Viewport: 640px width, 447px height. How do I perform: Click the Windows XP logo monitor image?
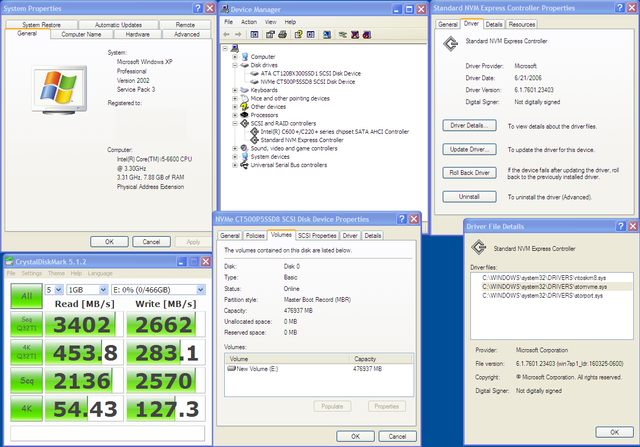click(x=60, y=90)
